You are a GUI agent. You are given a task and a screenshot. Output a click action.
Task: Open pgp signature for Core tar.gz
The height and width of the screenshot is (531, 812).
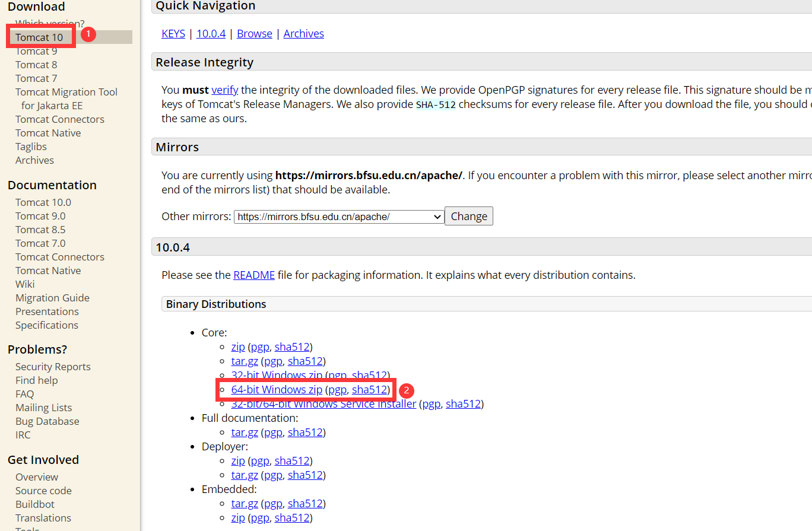coord(273,361)
